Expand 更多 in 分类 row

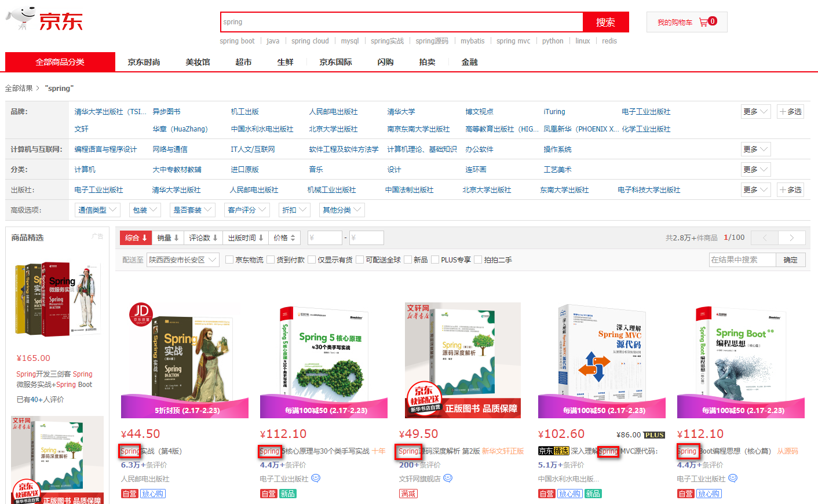(x=755, y=169)
